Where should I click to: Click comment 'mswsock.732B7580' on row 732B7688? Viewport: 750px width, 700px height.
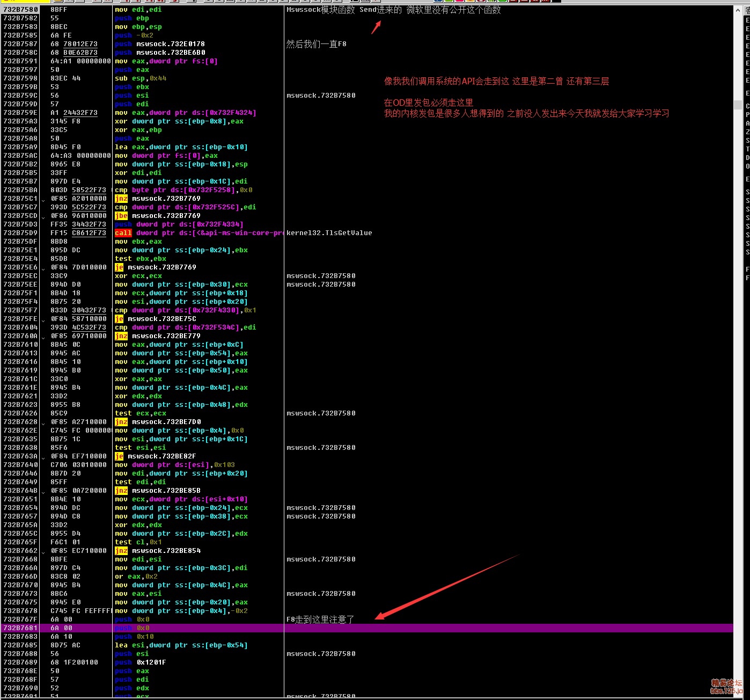(321, 654)
